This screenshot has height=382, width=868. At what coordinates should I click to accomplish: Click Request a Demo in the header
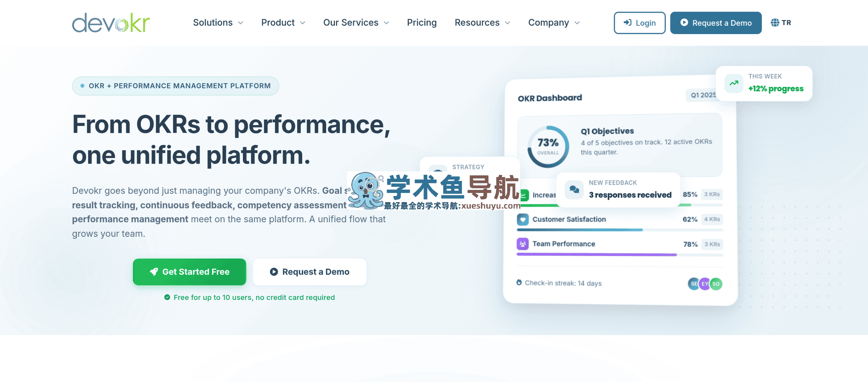click(x=716, y=23)
